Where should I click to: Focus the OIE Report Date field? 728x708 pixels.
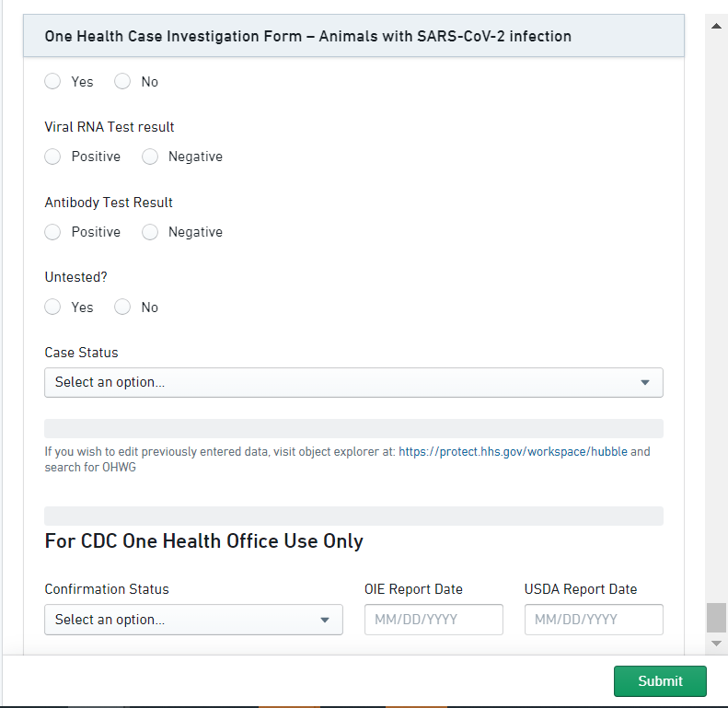click(433, 620)
